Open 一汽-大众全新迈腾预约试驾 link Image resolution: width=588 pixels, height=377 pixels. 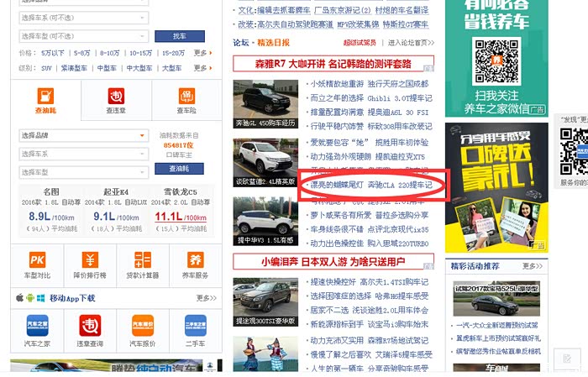pos(497,325)
